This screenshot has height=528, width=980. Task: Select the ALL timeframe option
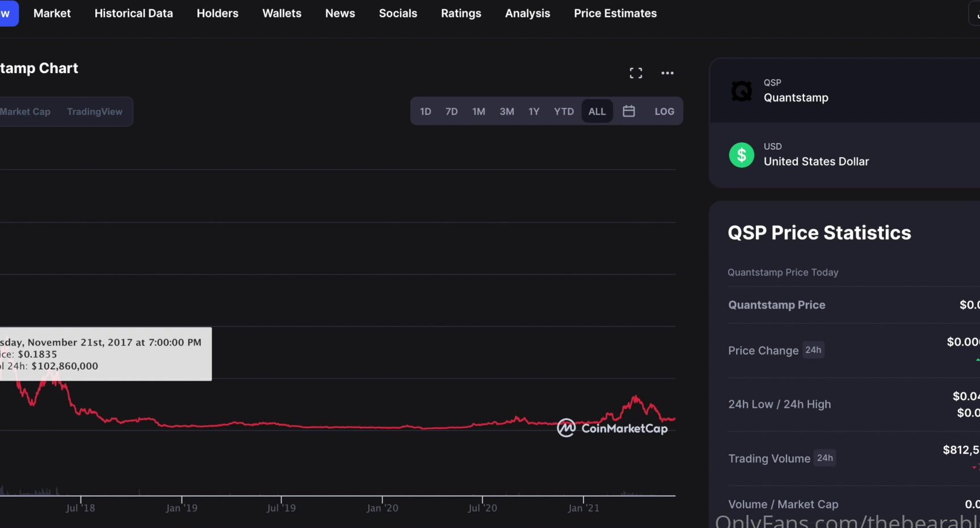point(597,111)
